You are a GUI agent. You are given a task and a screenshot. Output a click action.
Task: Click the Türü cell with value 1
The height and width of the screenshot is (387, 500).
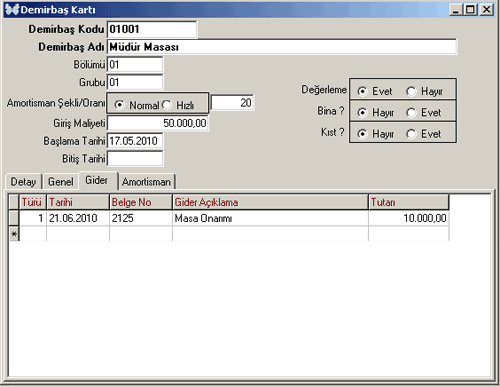coord(33,218)
